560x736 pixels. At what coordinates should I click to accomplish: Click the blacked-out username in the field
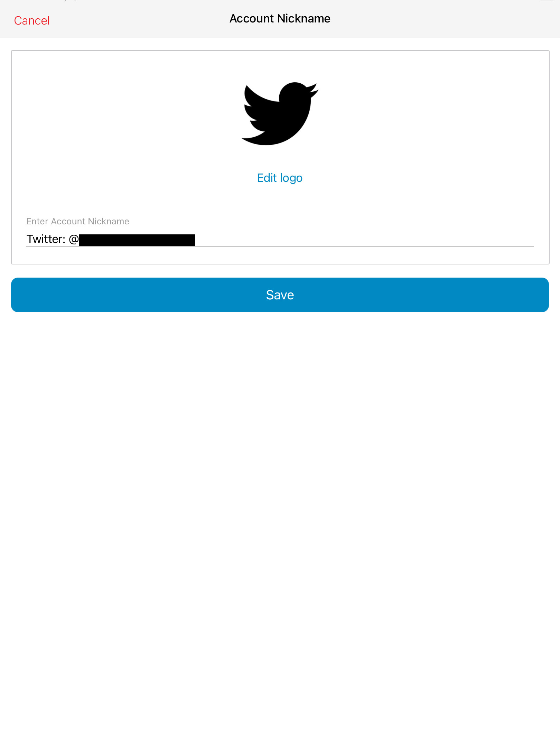[x=137, y=240]
